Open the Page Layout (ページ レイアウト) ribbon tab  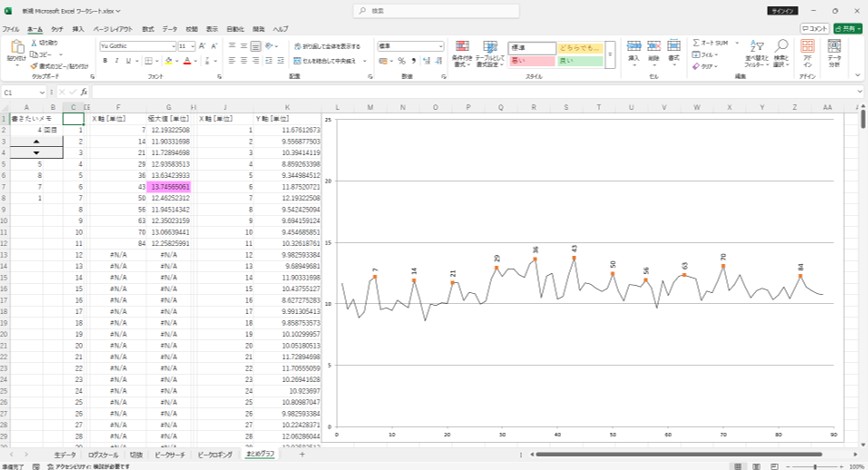coord(113,29)
